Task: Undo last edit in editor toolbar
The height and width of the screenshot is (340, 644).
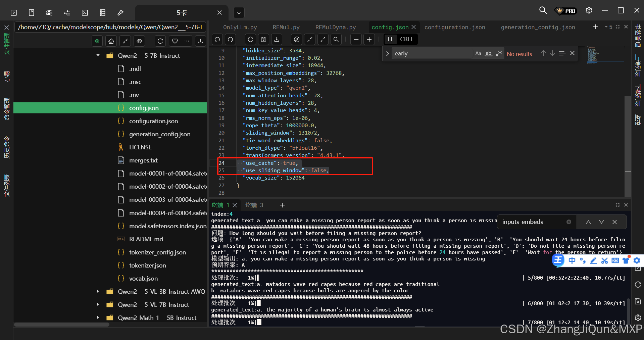Action: click(x=217, y=39)
